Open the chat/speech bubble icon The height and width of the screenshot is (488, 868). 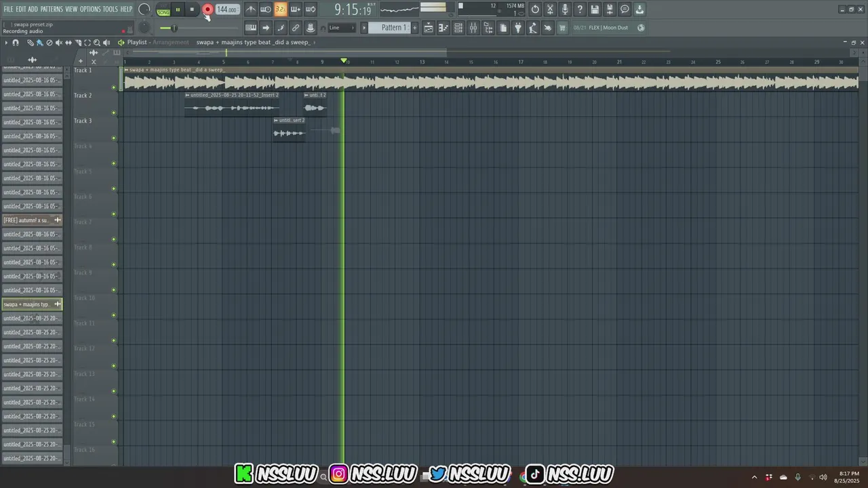point(625,9)
